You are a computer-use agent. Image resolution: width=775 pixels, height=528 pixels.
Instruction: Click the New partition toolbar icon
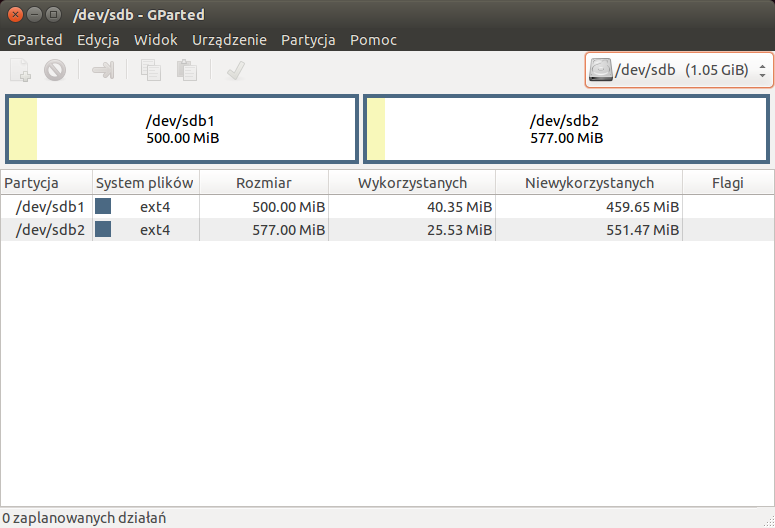[x=20, y=70]
